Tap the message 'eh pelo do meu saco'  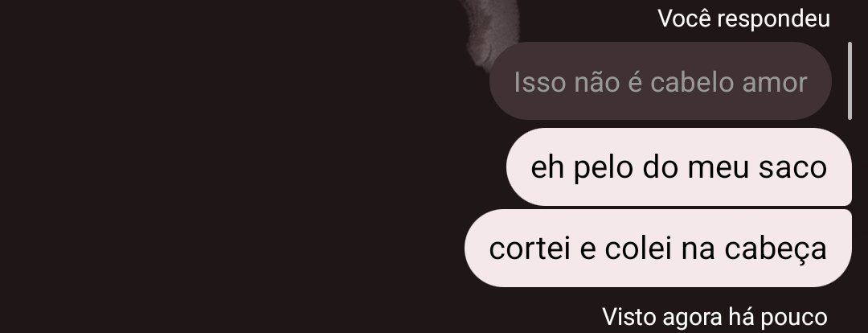tap(678, 166)
